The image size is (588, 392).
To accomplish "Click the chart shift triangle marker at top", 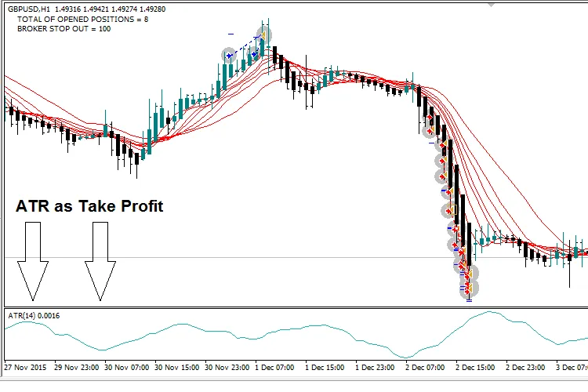I will 491,3.
